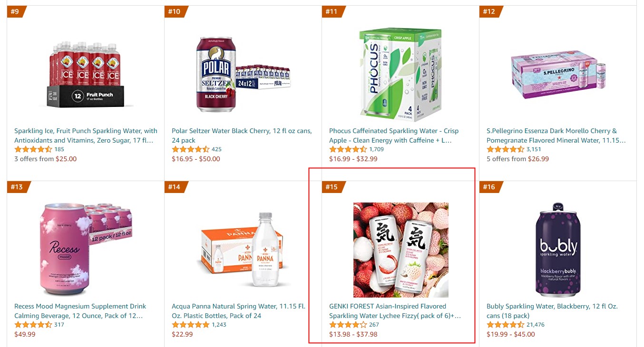This screenshot has height=347, width=644.
Task: Click the 5 offers from $26.99 link
Action: click(x=517, y=159)
